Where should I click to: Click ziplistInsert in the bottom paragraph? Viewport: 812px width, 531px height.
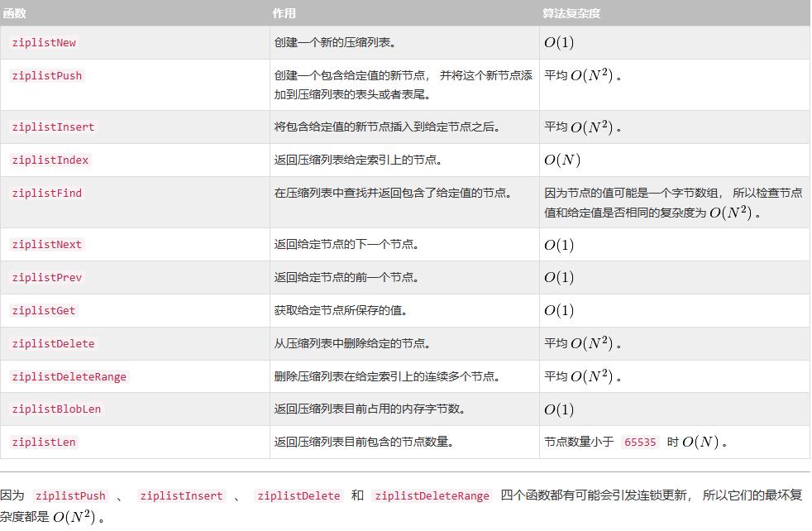181,495
